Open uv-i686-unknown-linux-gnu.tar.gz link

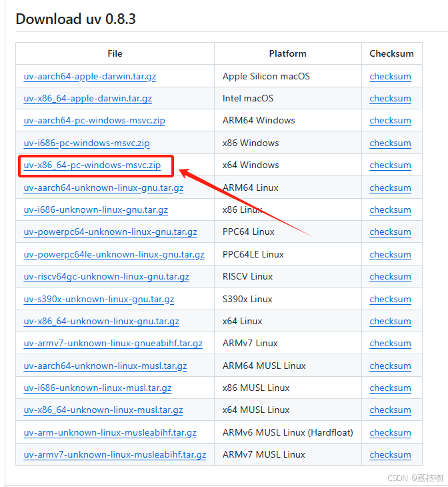(95, 210)
